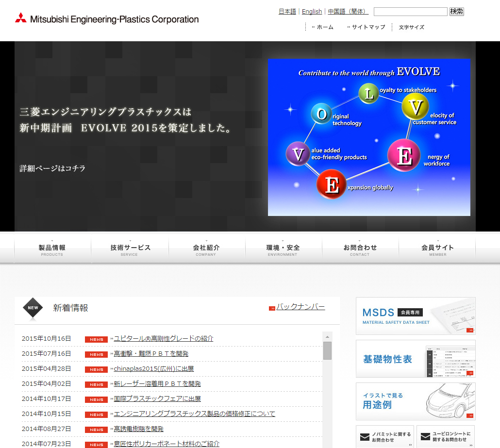This screenshot has height=448, width=500.
Task: Open the イラストで見る用途例 banner
Action: point(416,401)
